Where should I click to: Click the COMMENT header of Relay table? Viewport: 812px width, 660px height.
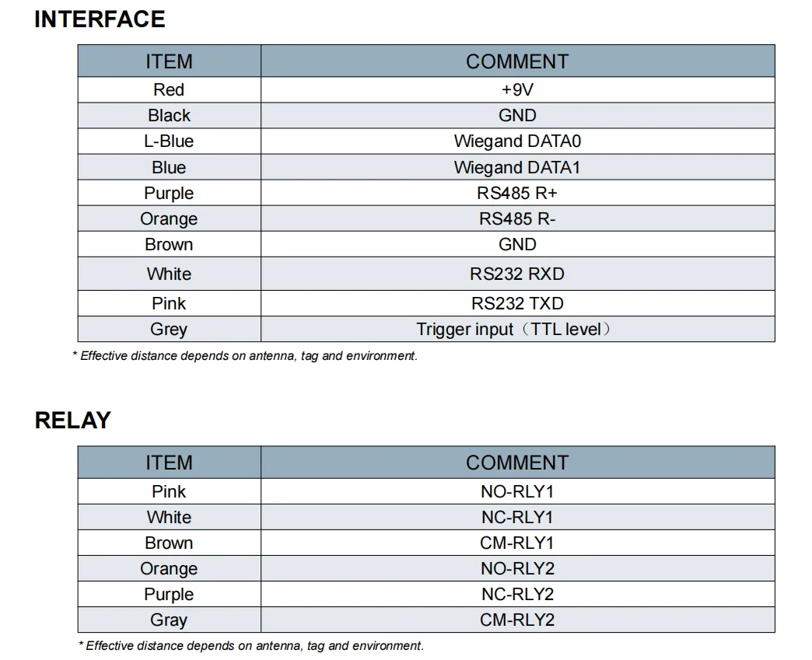(517, 463)
